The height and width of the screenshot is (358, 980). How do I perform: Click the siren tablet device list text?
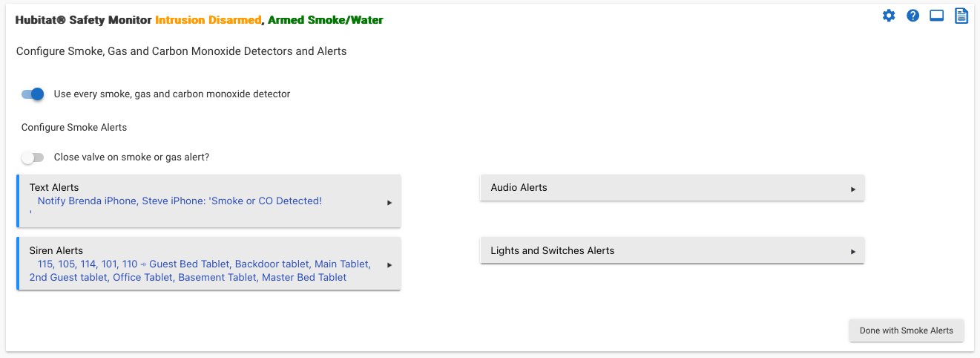[x=200, y=271]
